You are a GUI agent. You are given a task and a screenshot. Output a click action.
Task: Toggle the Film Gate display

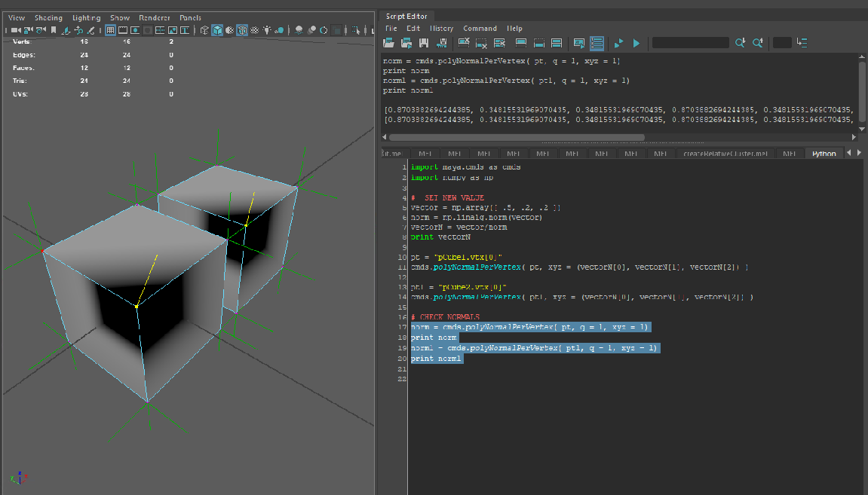click(121, 31)
